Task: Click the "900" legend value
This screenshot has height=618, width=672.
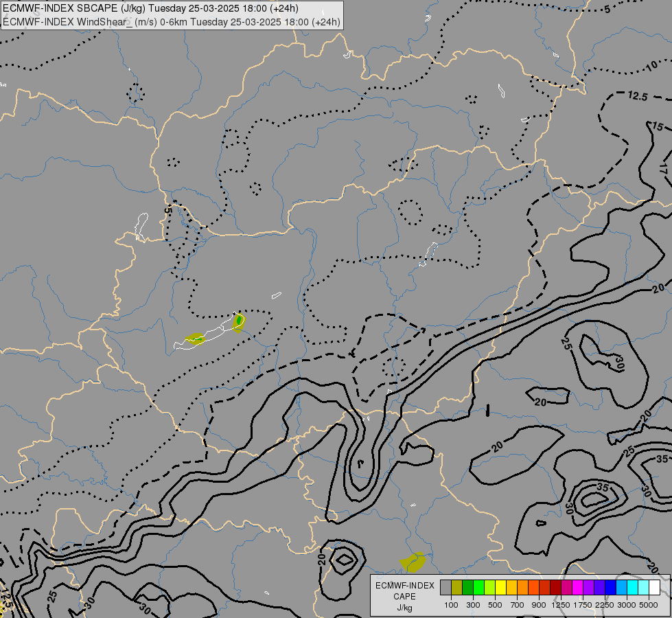Action: (x=539, y=605)
